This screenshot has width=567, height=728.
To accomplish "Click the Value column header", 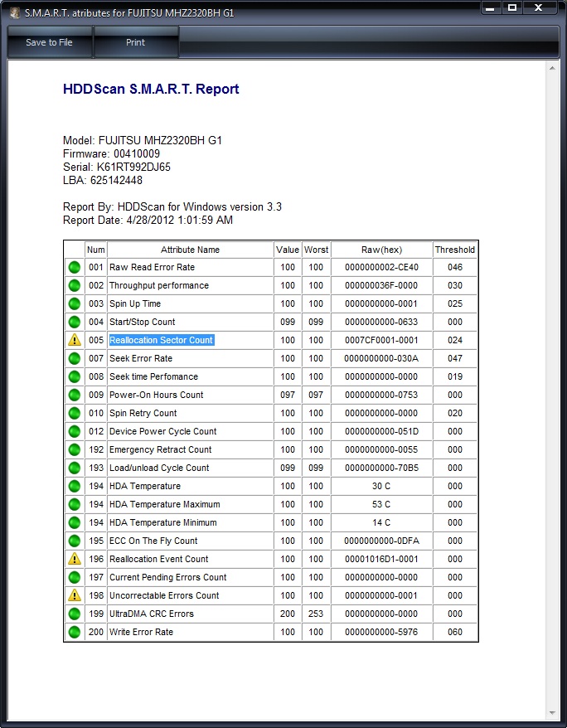I will [x=288, y=250].
